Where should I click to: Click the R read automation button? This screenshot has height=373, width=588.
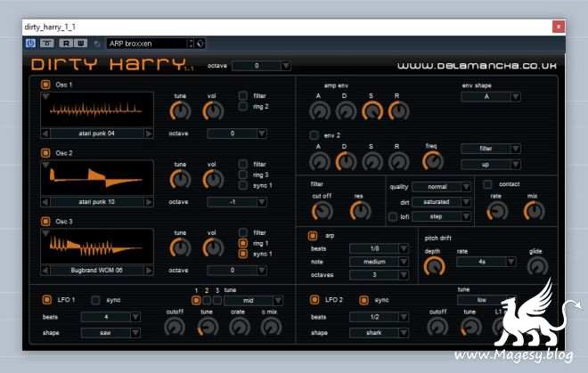click(66, 44)
